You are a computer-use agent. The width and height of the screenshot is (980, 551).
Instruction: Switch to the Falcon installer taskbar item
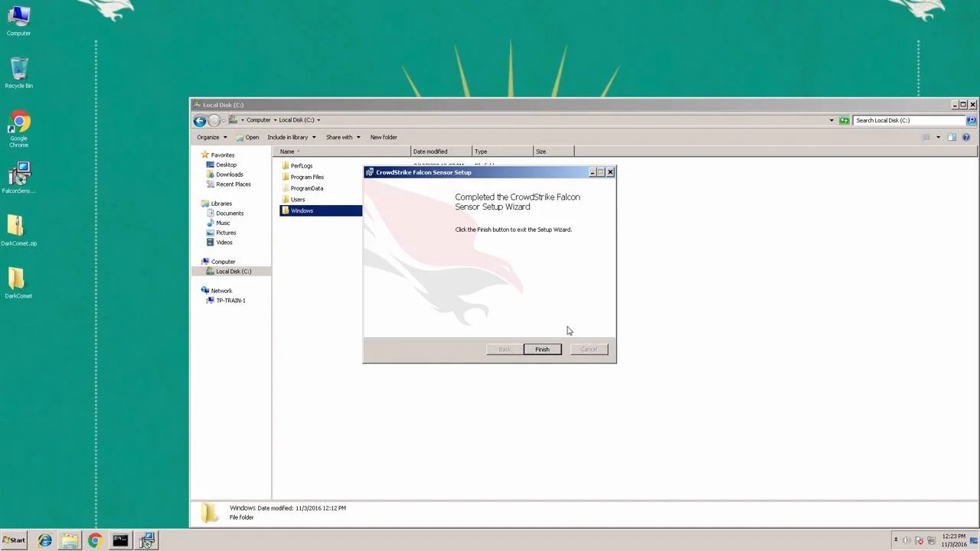point(146,540)
